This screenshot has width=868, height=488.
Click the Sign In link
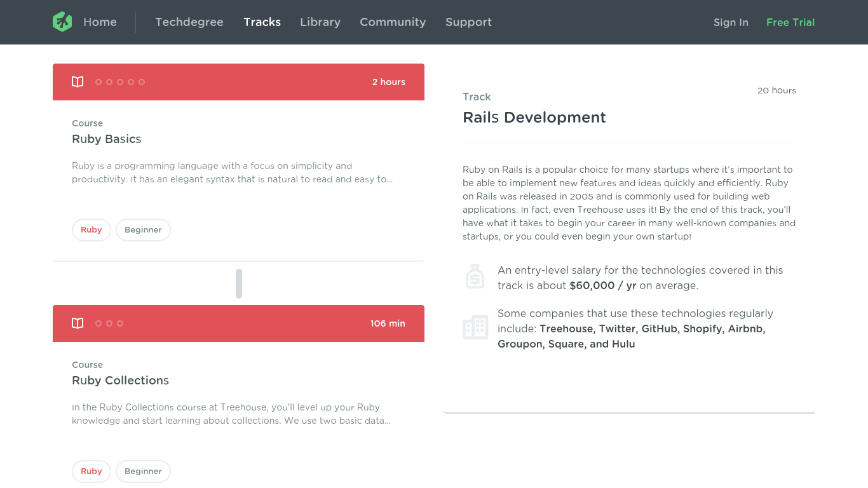(x=731, y=22)
